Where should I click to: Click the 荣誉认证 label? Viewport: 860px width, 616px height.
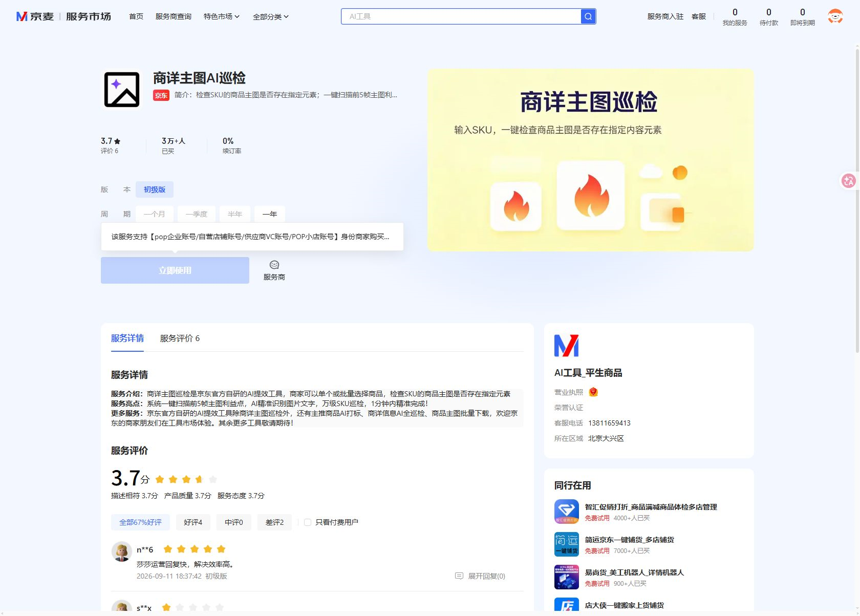coord(569,408)
